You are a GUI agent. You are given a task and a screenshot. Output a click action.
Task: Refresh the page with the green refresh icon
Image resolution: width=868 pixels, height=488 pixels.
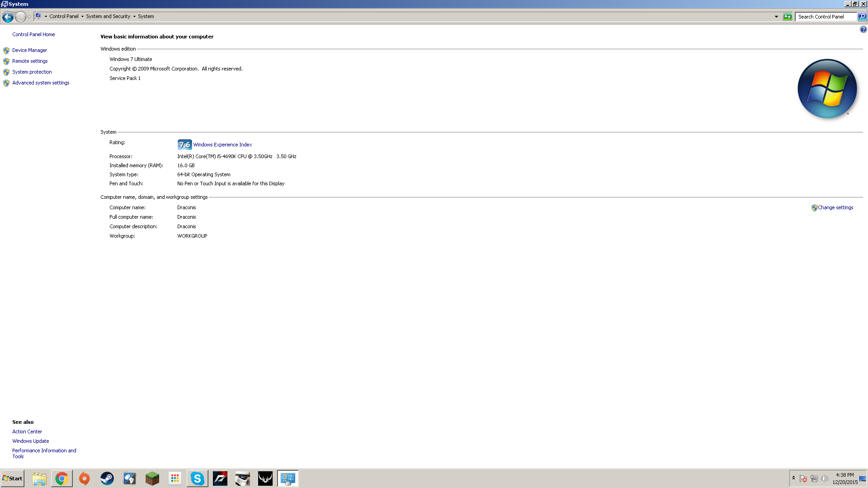pos(788,17)
